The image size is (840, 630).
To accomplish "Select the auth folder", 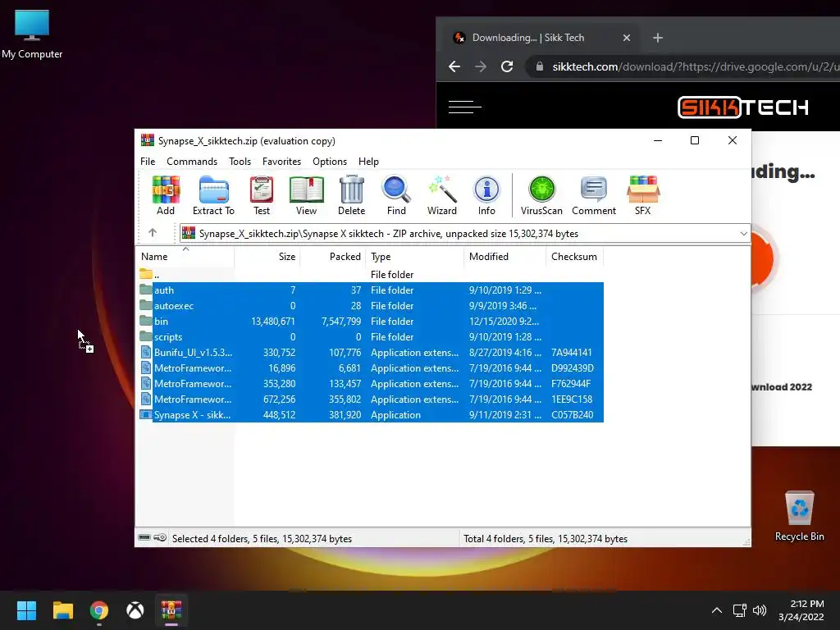I will tap(370, 290).
